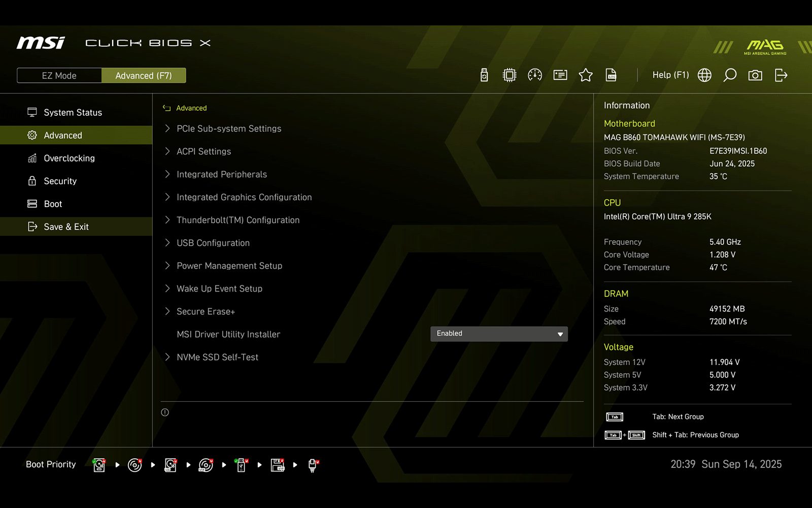Click the DRAM size 49152 MB
Image resolution: width=812 pixels, height=508 pixels.
(727, 309)
